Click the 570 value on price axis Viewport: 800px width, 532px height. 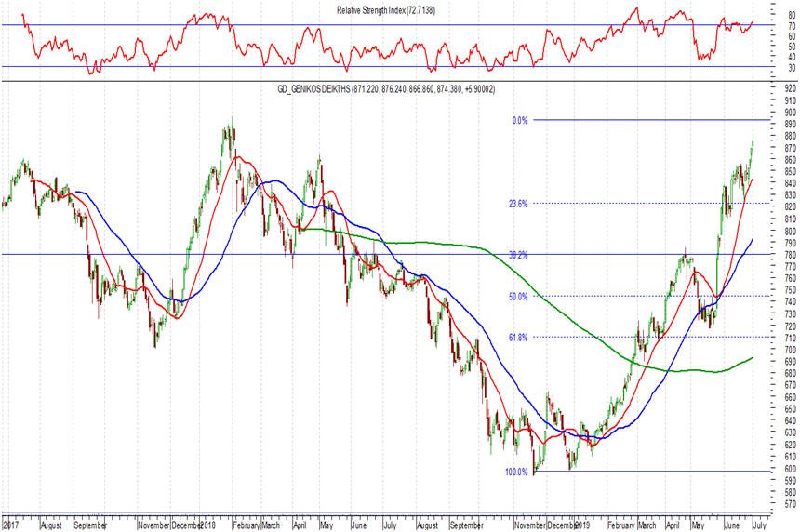click(x=791, y=504)
